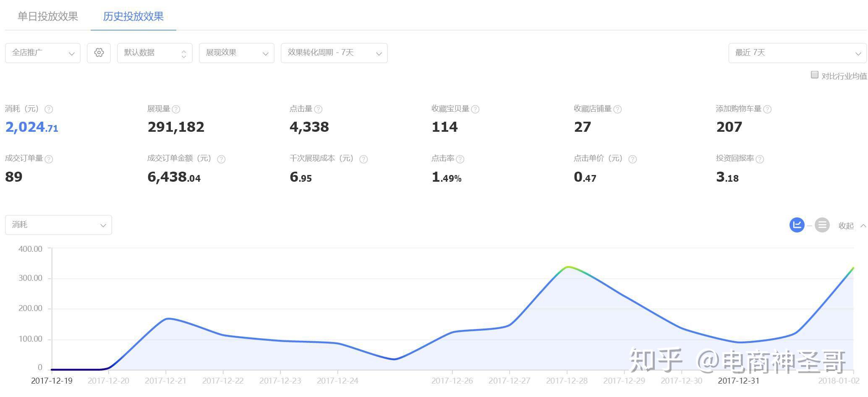Image resolution: width=868 pixels, height=397 pixels.
Task: Select the 1.49% 点击率 value
Action: pyautogui.click(x=447, y=177)
